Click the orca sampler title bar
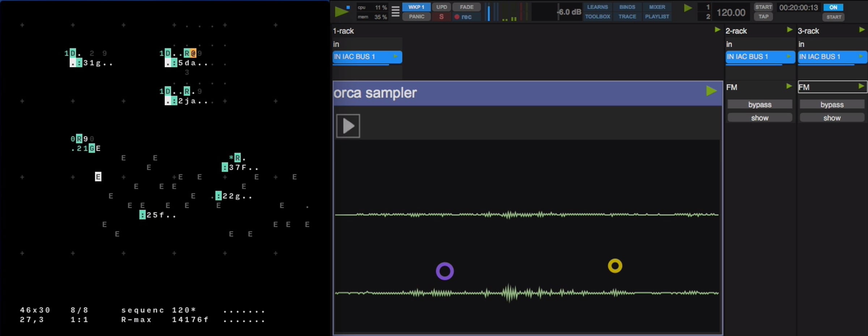This screenshot has height=336, width=868. [527, 93]
